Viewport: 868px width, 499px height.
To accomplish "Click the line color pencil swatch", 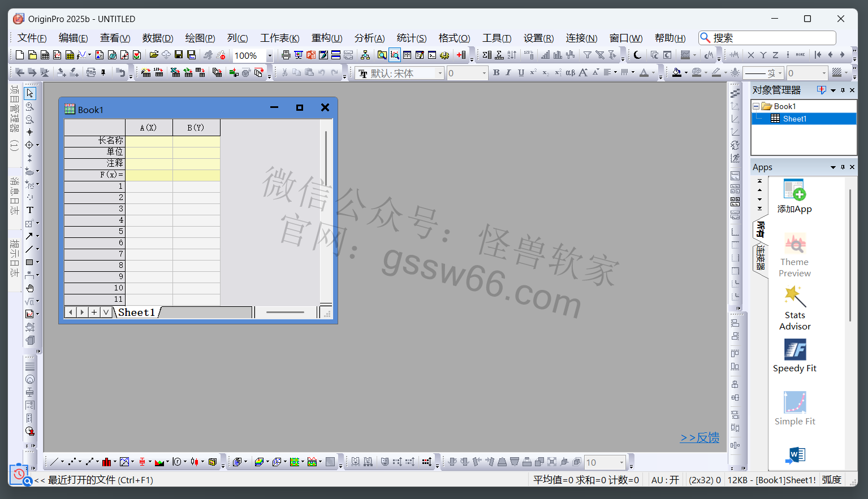I will 716,72.
